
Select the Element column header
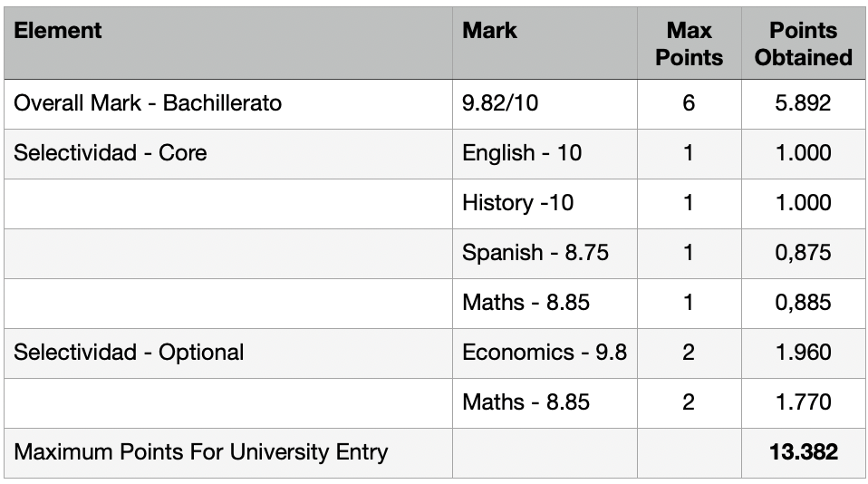(228, 43)
